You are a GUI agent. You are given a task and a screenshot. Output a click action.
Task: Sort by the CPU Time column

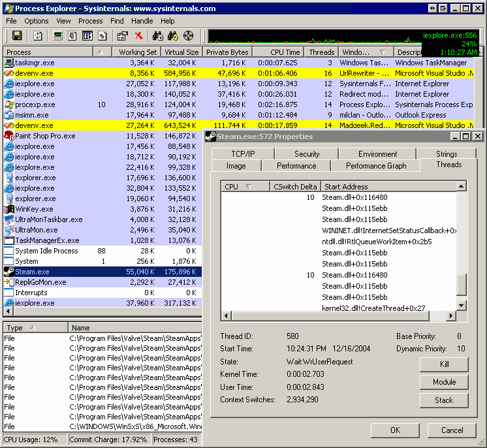click(279, 52)
